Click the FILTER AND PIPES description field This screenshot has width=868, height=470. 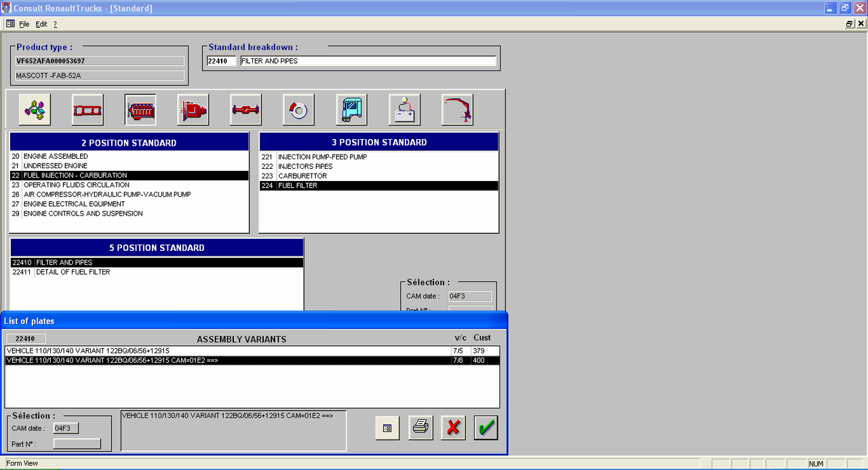[368, 61]
